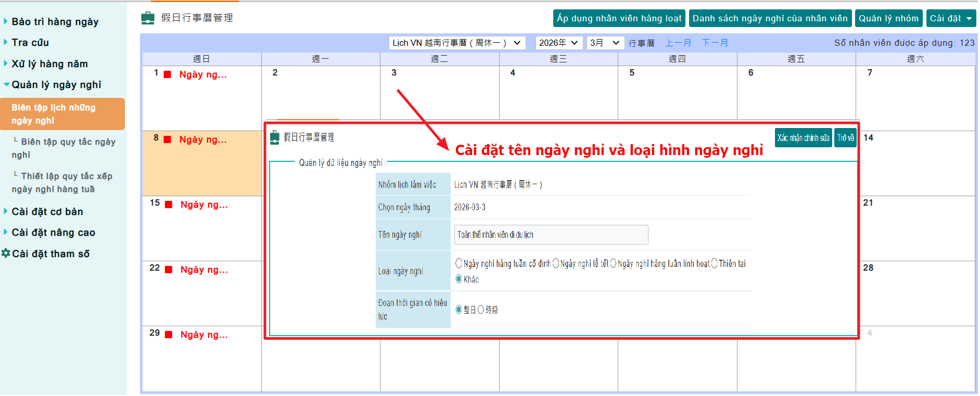980x396 pixels.
Task: Click the red holiday marker on day 8
Action: click(x=168, y=139)
